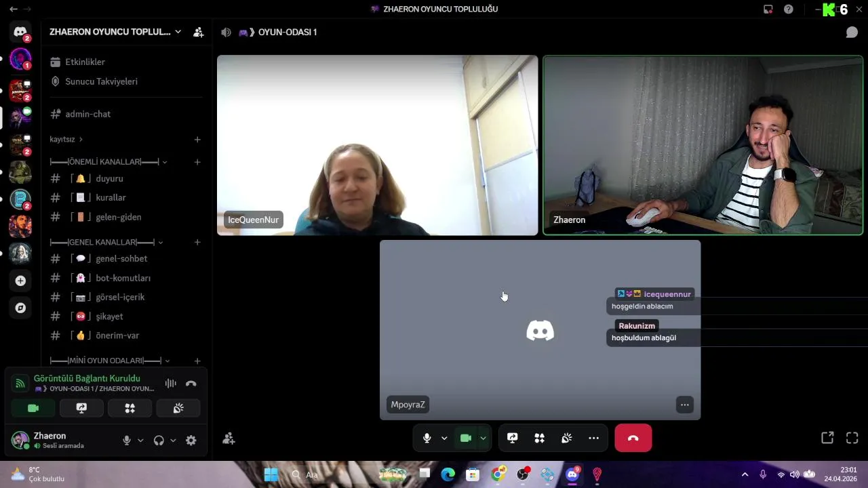Screen dimensions: 868x488
Task: Open the admin-chat channel
Action: pos(125,114)
